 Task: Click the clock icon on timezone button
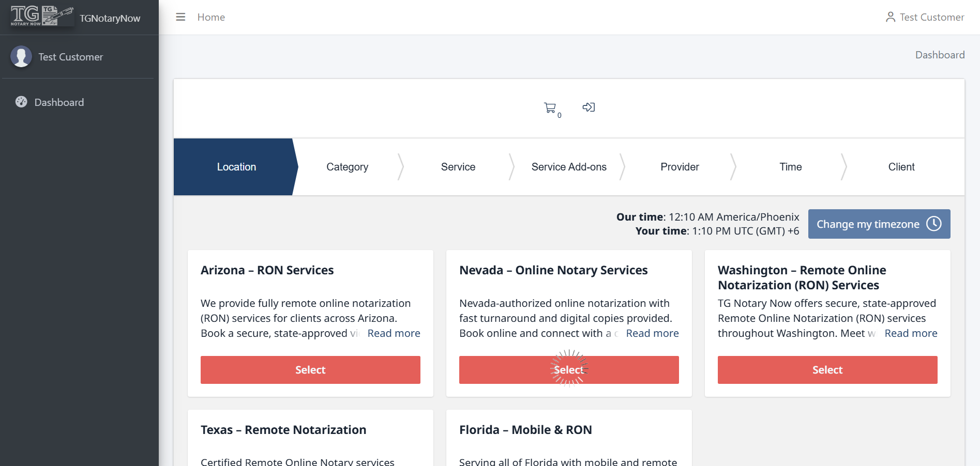point(933,224)
